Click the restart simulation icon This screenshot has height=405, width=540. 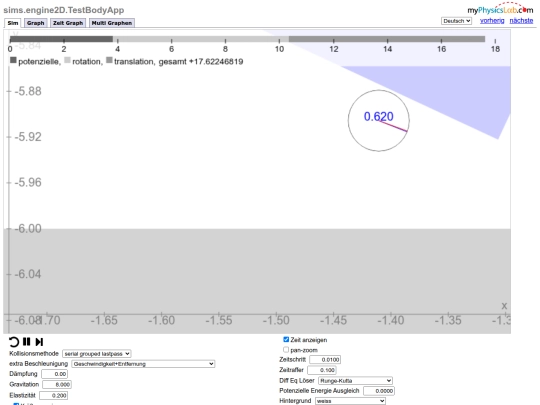[x=13, y=342]
